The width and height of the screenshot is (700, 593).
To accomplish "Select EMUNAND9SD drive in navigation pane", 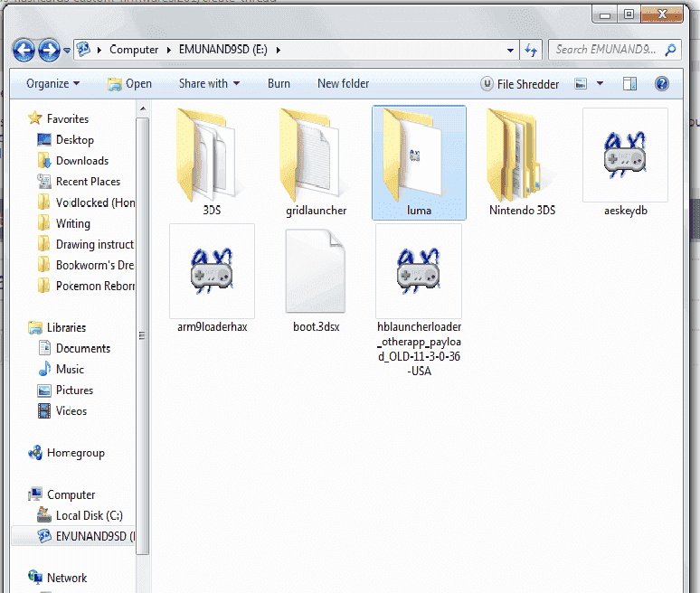I will [73, 536].
